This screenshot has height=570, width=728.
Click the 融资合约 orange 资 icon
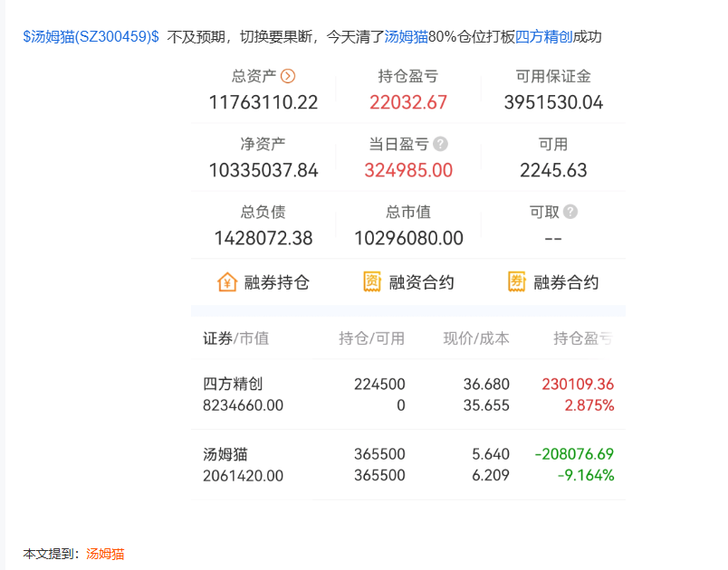point(372,282)
